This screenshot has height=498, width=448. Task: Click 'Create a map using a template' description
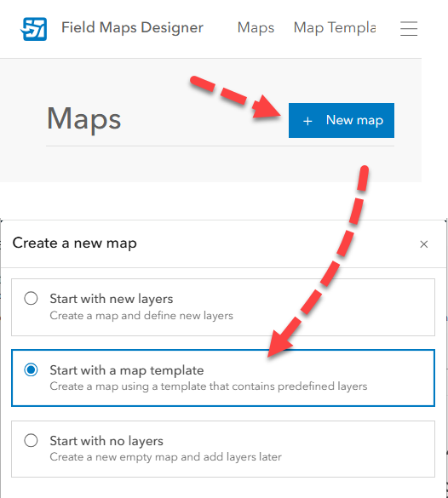click(x=209, y=386)
